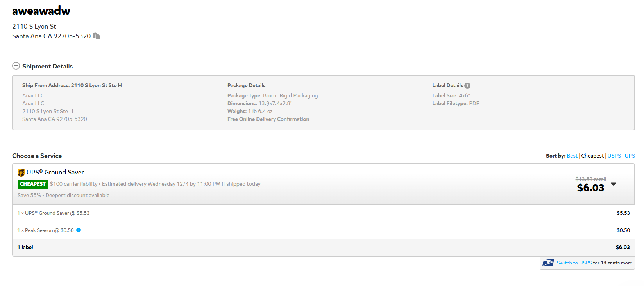
Task: Open the Label Details help icon
Action: click(x=467, y=86)
